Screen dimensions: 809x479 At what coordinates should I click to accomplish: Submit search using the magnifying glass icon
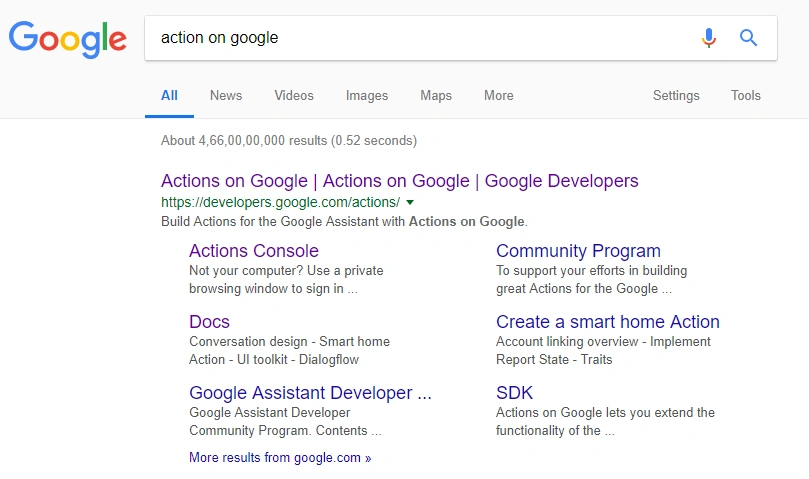pos(748,38)
